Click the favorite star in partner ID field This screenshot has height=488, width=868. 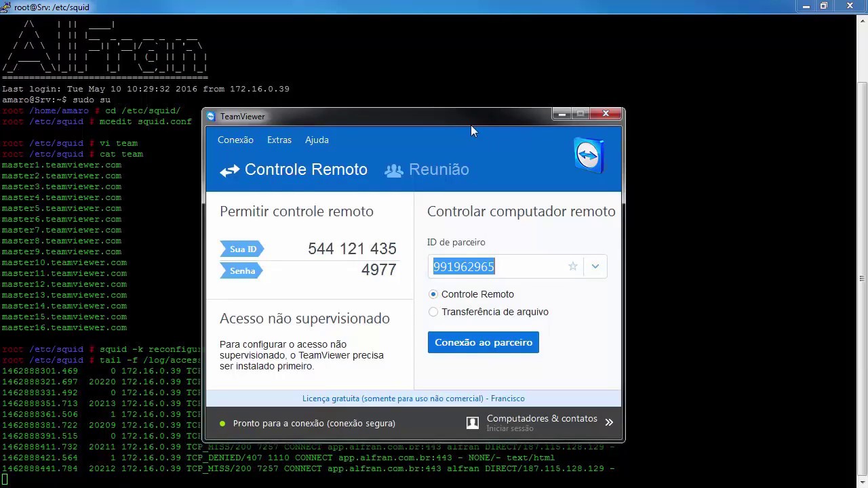(x=573, y=266)
